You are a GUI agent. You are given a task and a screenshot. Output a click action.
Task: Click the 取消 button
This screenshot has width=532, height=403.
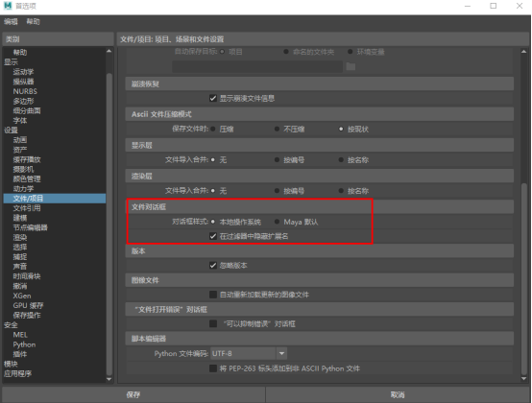pos(398,394)
